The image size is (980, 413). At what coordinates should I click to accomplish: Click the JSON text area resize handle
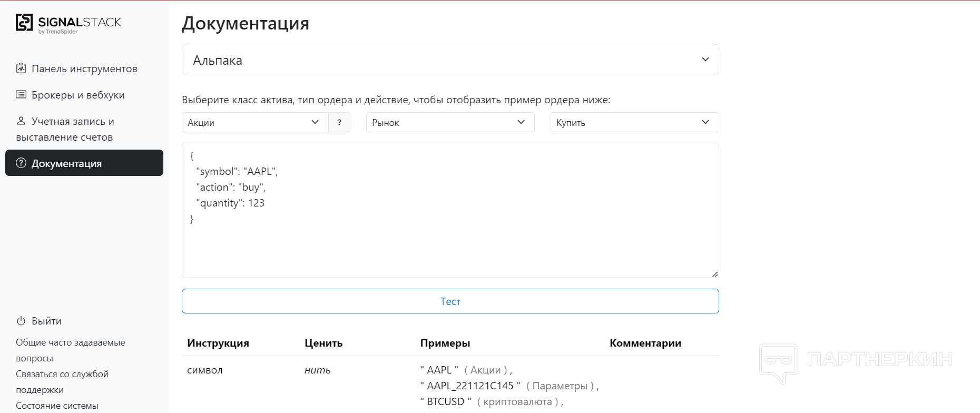[x=714, y=274]
